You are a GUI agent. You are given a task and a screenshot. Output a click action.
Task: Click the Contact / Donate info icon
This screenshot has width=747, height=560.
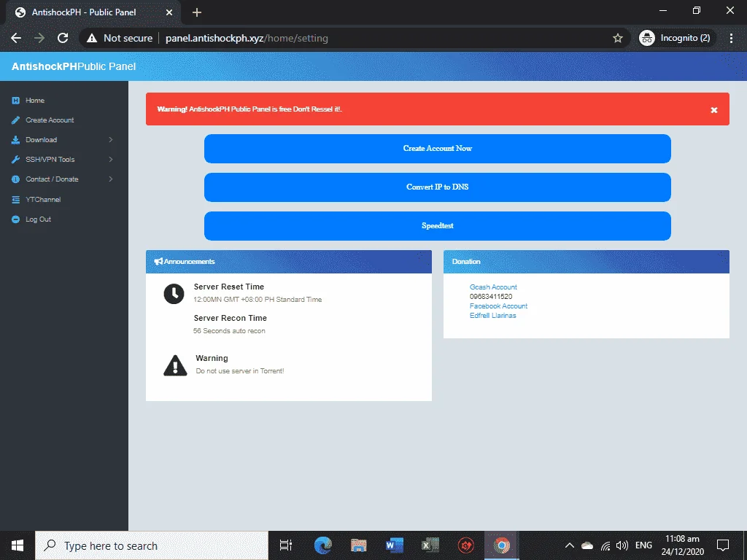(x=16, y=179)
